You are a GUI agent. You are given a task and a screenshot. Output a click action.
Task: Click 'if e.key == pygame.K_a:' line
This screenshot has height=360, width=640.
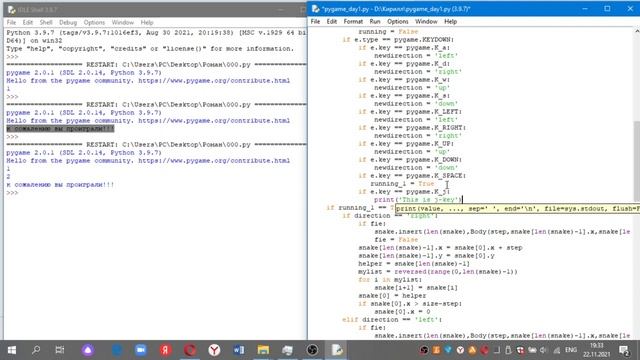click(404, 48)
